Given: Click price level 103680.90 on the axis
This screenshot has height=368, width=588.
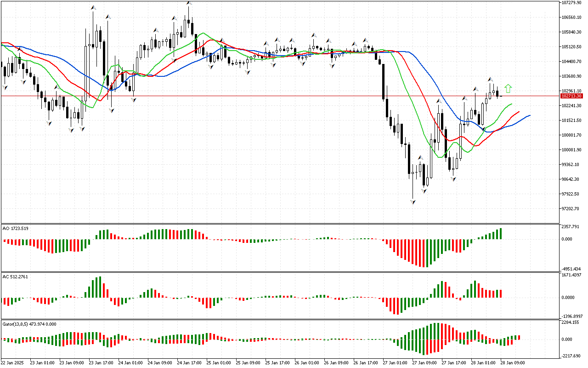Looking at the screenshot, I should pyautogui.click(x=572, y=76).
